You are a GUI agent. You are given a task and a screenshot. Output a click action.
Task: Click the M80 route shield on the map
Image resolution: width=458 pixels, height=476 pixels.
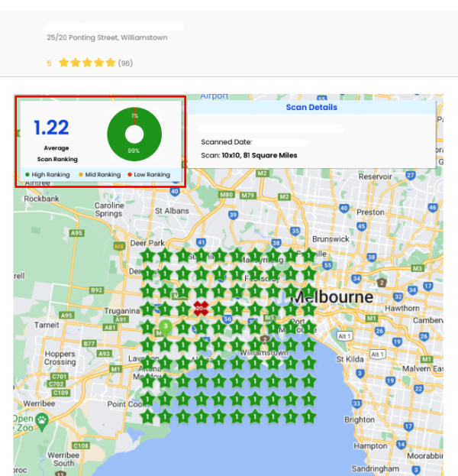(x=226, y=195)
